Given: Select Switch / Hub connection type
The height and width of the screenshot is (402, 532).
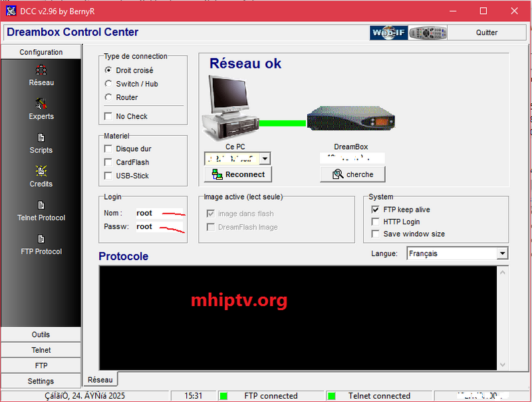Looking at the screenshot, I should pyautogui.click(x=108, y=83).
